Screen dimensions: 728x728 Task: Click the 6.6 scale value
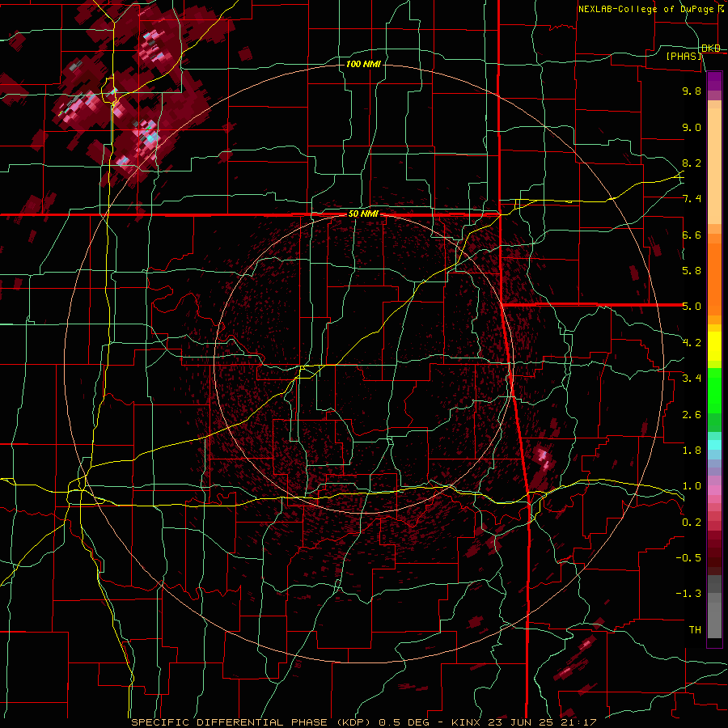pyautogui.click(x=692, y=235)
